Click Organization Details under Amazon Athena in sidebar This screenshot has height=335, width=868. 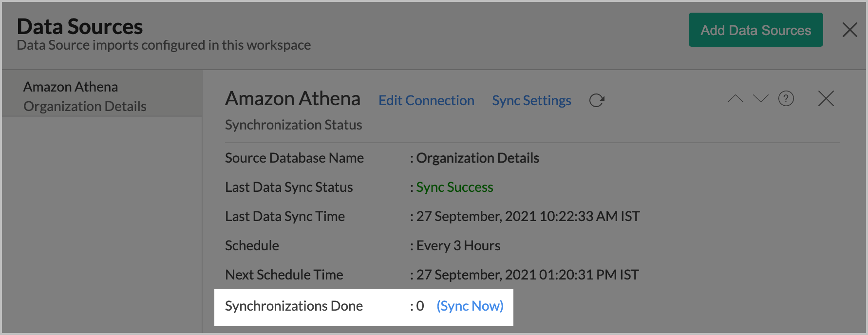tap(85, 107)
